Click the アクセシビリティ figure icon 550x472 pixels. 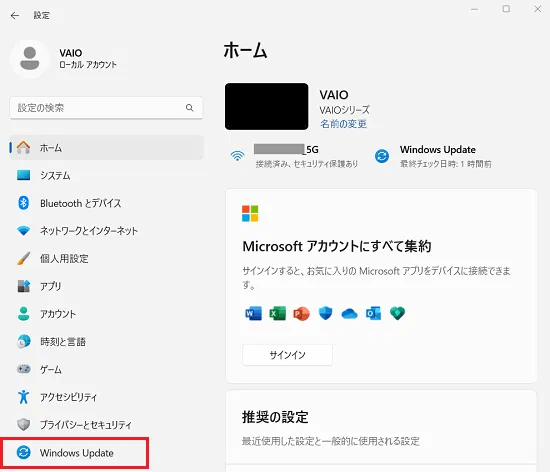24,397
